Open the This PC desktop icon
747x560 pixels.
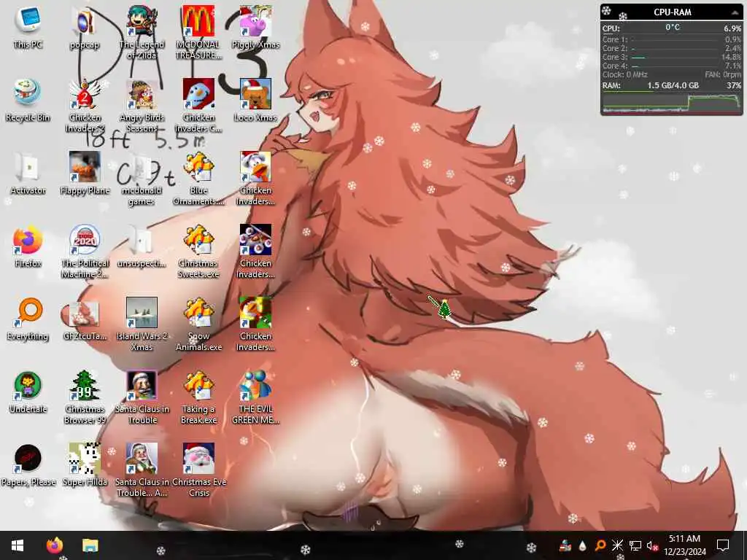28,28
